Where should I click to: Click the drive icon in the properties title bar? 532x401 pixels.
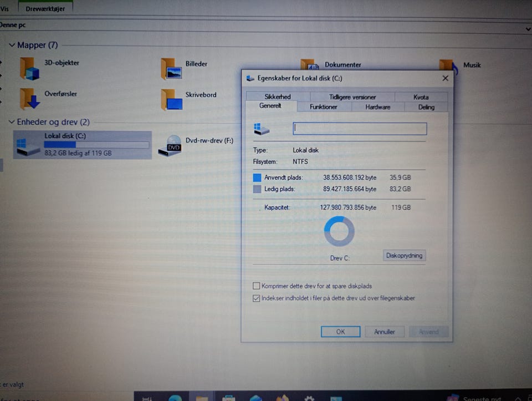250,78
